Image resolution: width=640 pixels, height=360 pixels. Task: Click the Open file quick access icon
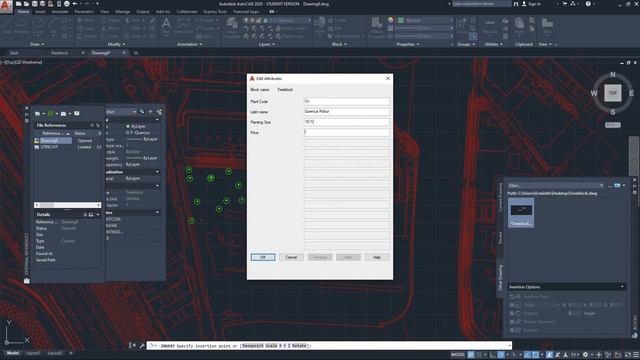point(27,4)
